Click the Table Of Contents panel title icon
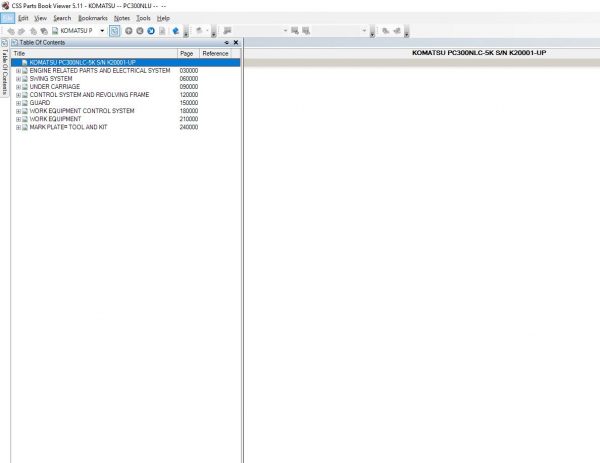The image size is (600, 463). (x=15, y=42)
